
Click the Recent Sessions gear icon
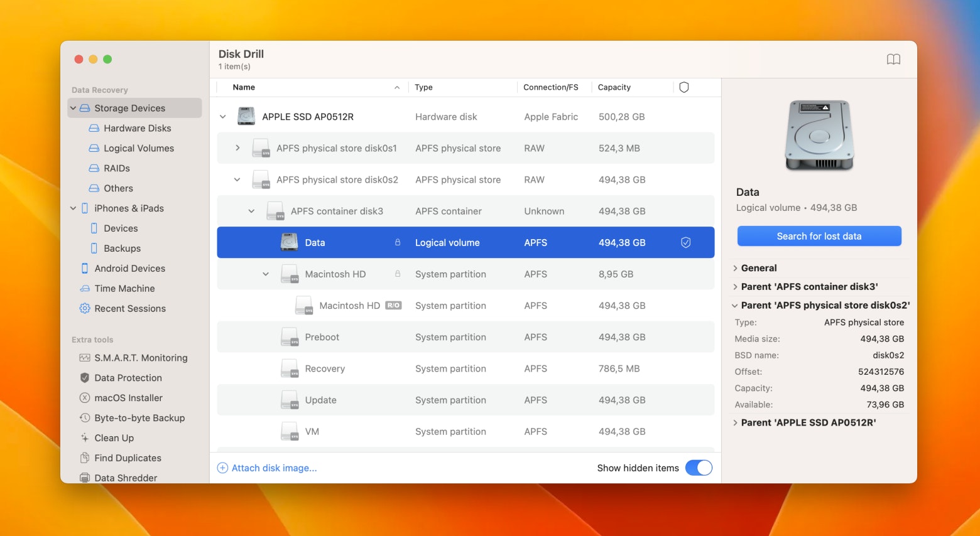click(x=85, y=308)
